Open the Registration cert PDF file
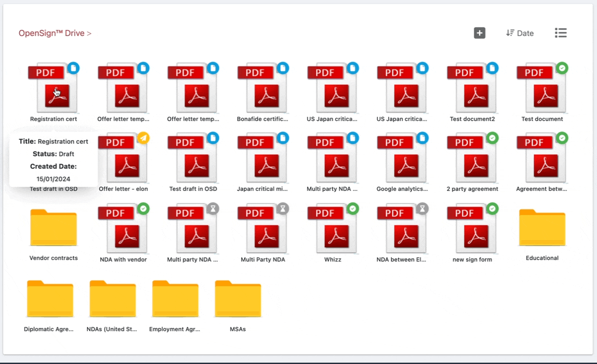Screen dimensions: 597x364 [x=53, y=88]
